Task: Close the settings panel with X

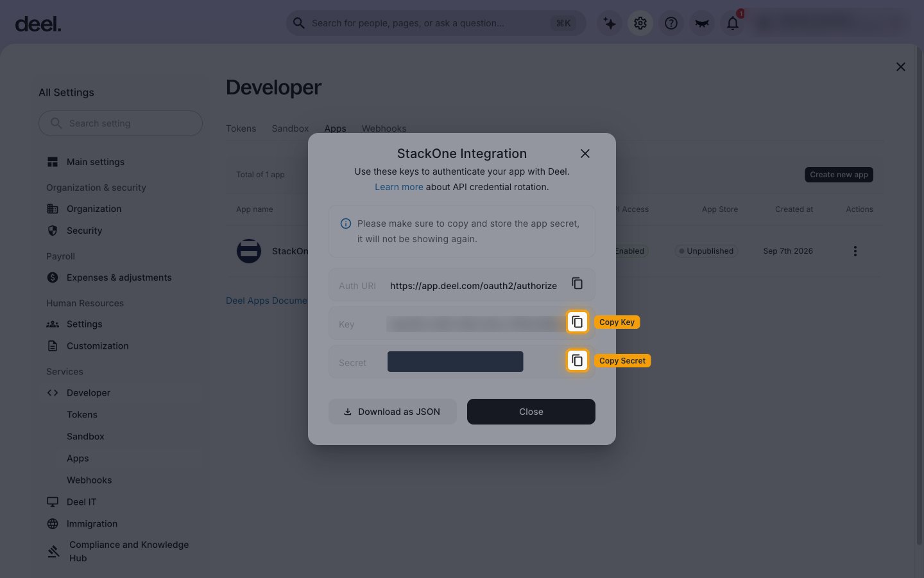Action: 901,67
